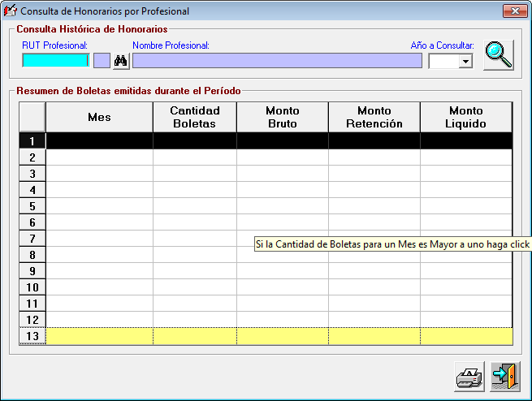Click the Monto Retención column header
532x401 pixels.
click(x=374, y=117)
